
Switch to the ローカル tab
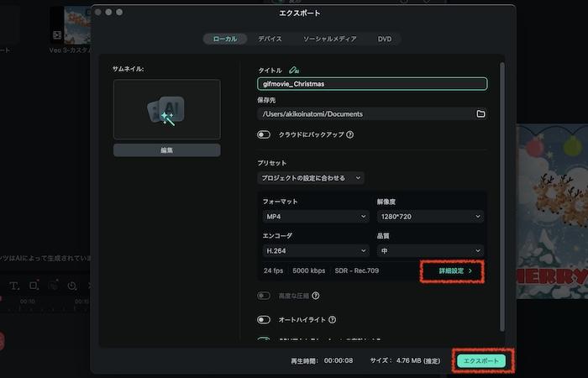pyautogui.click(x=225, y=39)
